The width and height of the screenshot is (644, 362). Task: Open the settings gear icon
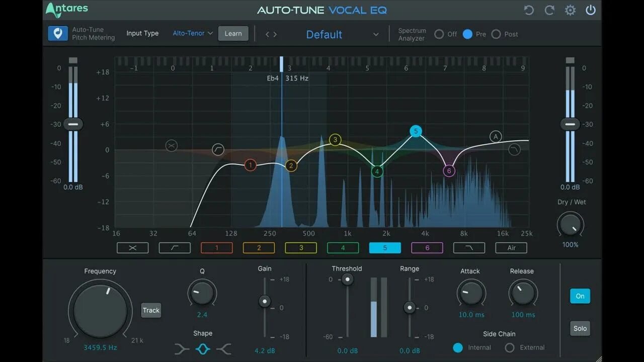(570, 10)
